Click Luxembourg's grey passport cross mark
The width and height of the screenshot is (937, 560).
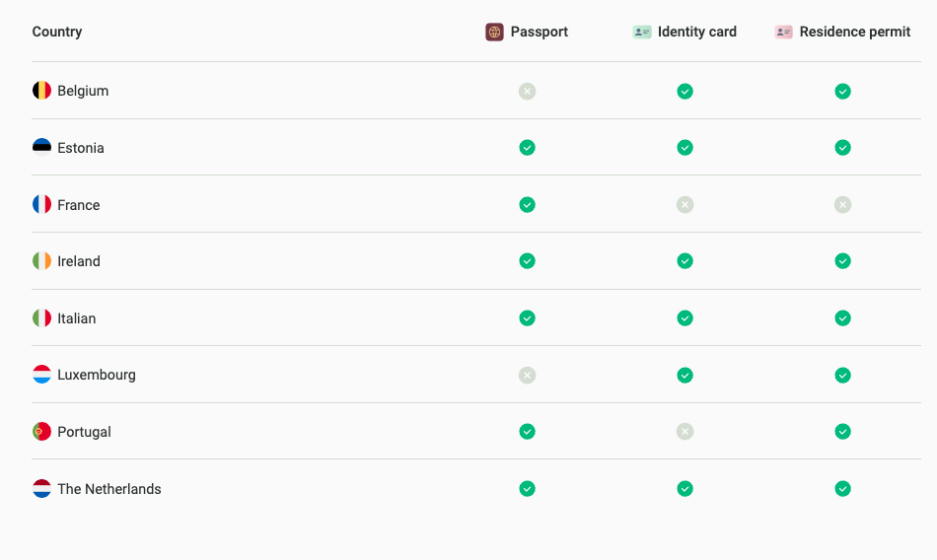coord(528,376)
